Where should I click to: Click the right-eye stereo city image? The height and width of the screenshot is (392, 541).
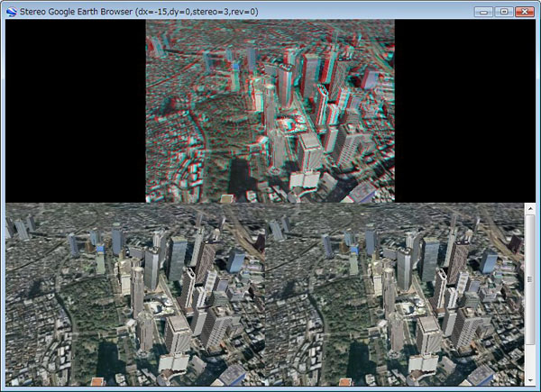(395, 294)
